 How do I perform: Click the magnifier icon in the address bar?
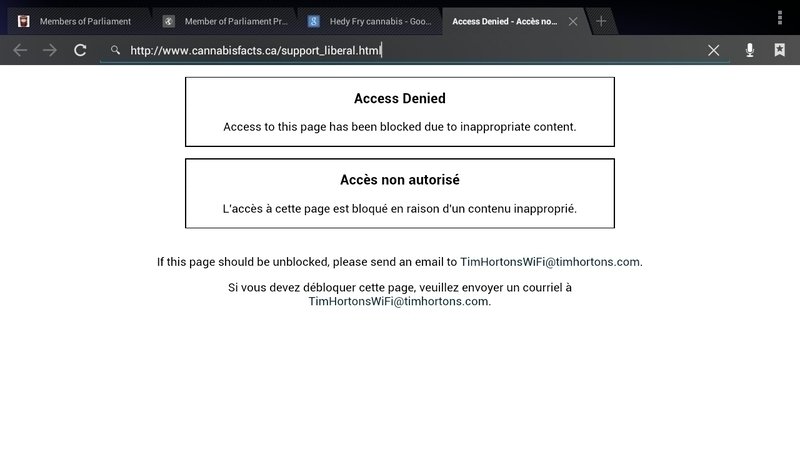(x=116, y=50)
